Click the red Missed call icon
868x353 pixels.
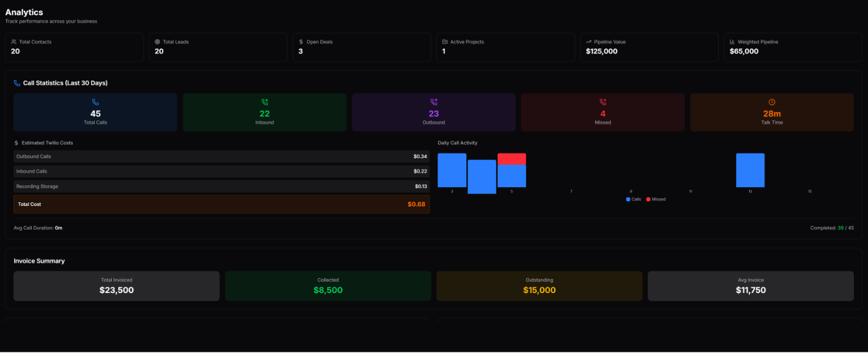point(603,102)
